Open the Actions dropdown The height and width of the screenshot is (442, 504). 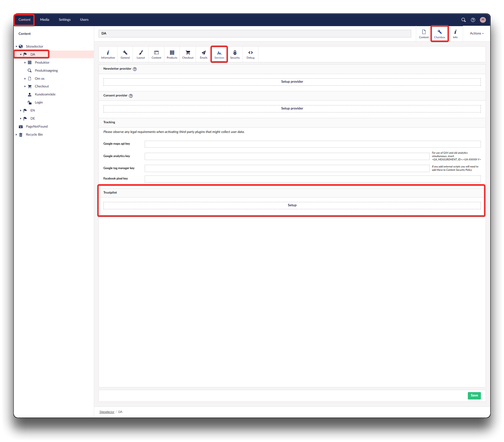(x=476, y=33)
